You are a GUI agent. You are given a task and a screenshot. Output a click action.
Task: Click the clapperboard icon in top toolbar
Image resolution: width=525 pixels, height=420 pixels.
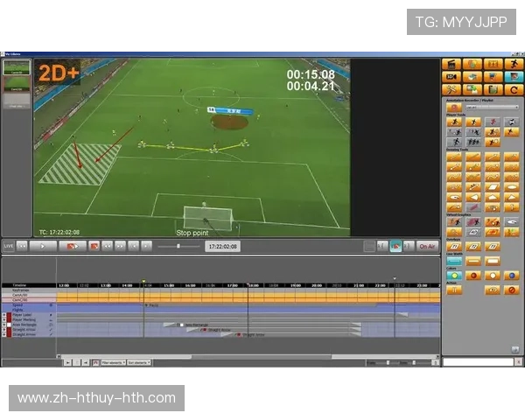451,64
